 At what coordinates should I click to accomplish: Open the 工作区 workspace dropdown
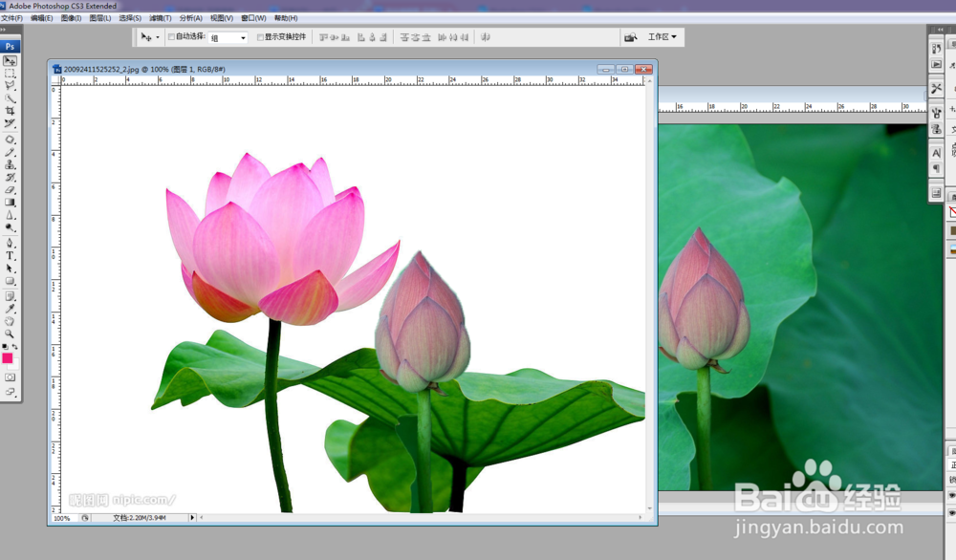coord(663,37)
